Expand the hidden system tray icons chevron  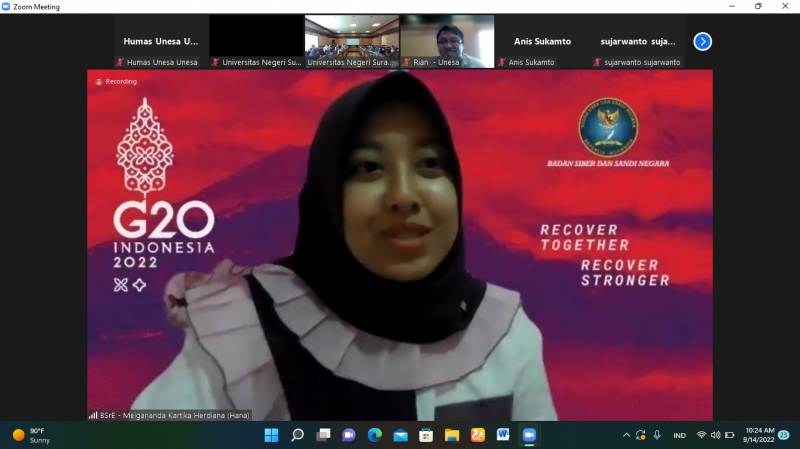click(x=627, y=435)
